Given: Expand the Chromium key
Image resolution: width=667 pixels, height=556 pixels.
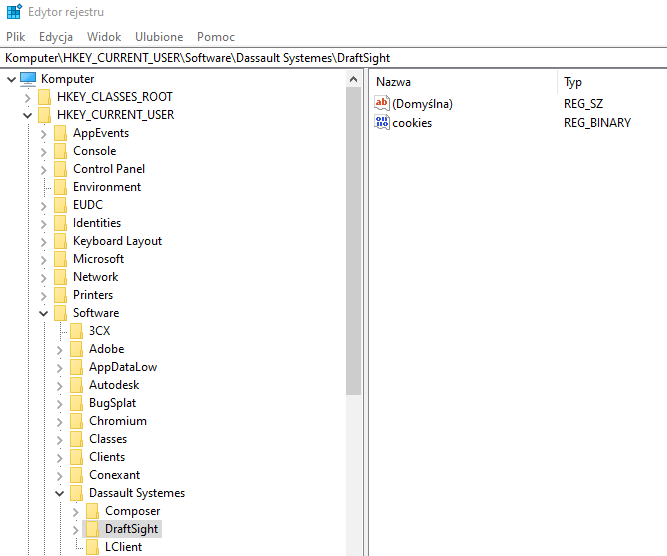Looking at the screenshot, I should point(60,422).
